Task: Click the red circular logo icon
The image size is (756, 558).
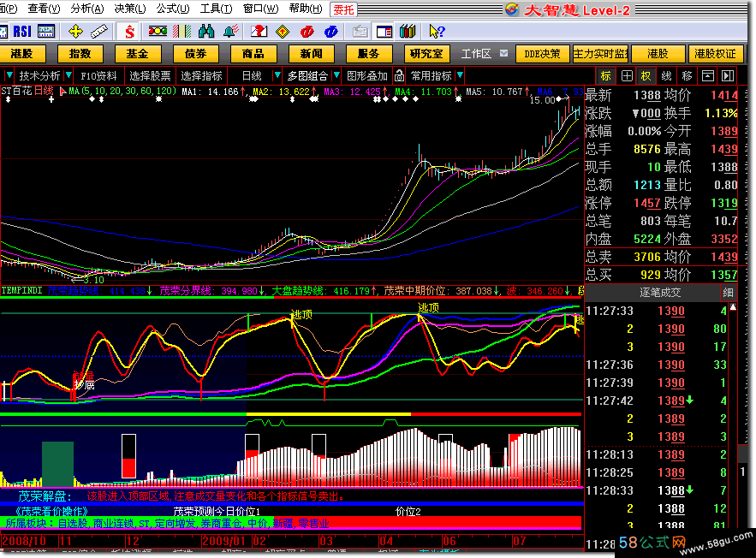Action: point(307,32)
